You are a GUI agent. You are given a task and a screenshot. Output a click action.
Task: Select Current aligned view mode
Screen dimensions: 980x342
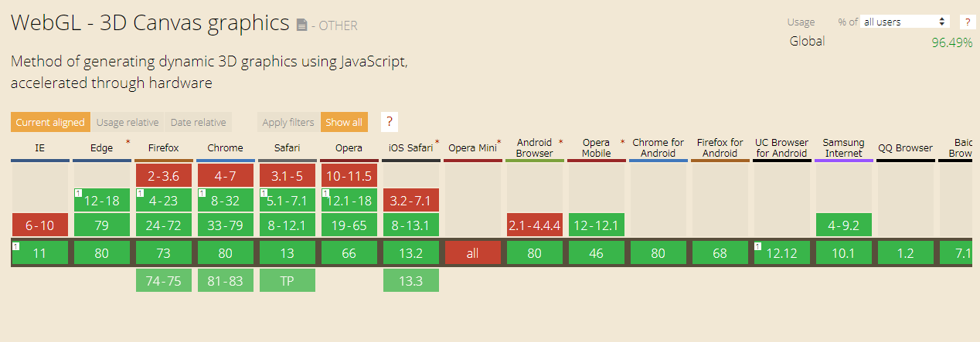(x=50, y=122)
